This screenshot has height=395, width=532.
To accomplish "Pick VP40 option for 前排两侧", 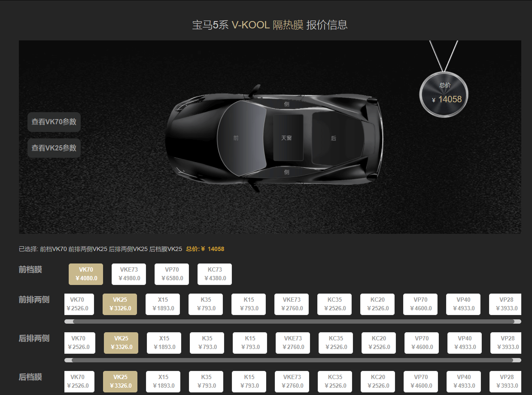I will click(463, 304).
